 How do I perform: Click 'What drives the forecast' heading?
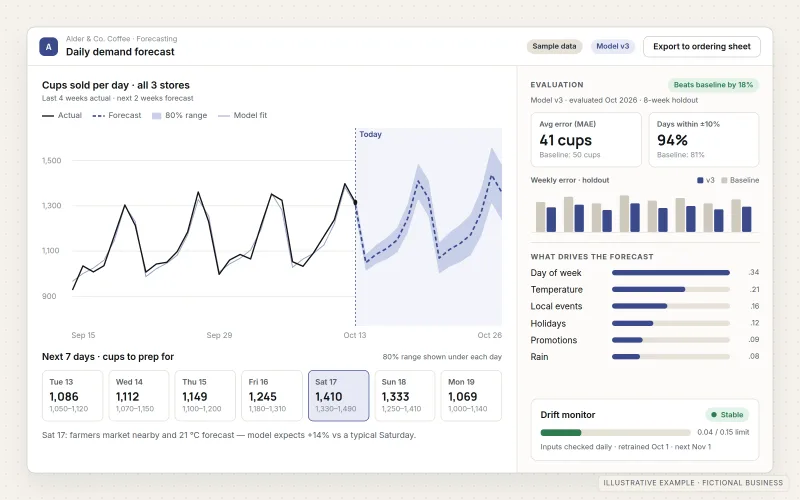coord(592,257)
